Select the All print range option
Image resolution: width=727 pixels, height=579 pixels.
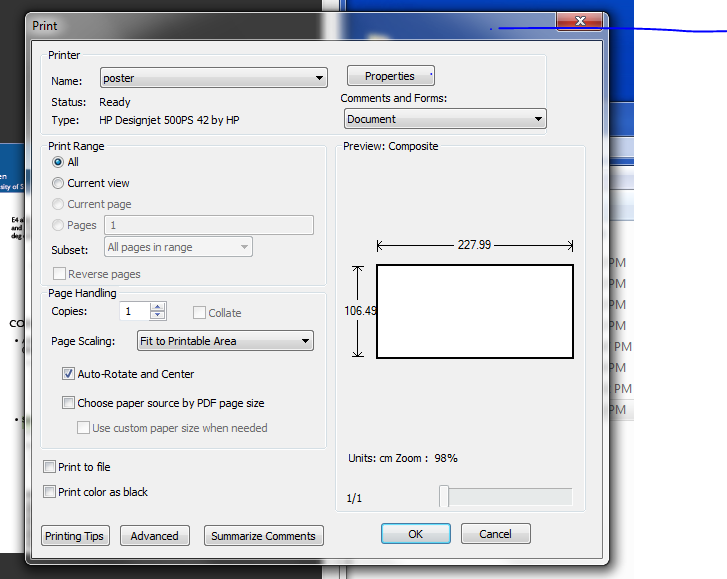point(59,162)
